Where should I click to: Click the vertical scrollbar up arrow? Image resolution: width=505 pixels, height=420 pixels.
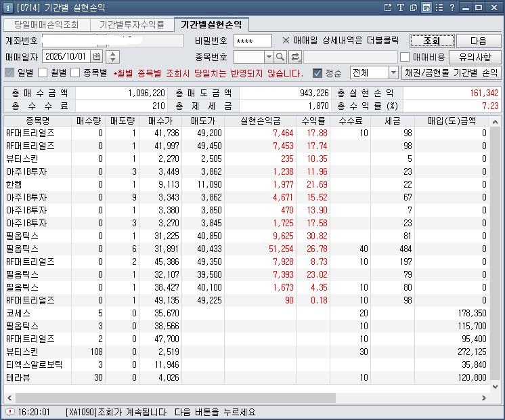496,122
